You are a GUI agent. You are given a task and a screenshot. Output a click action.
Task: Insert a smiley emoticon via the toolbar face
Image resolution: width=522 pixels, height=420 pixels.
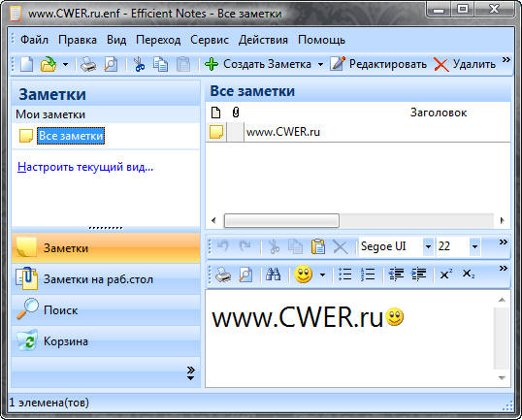click(x=304, y=275)
